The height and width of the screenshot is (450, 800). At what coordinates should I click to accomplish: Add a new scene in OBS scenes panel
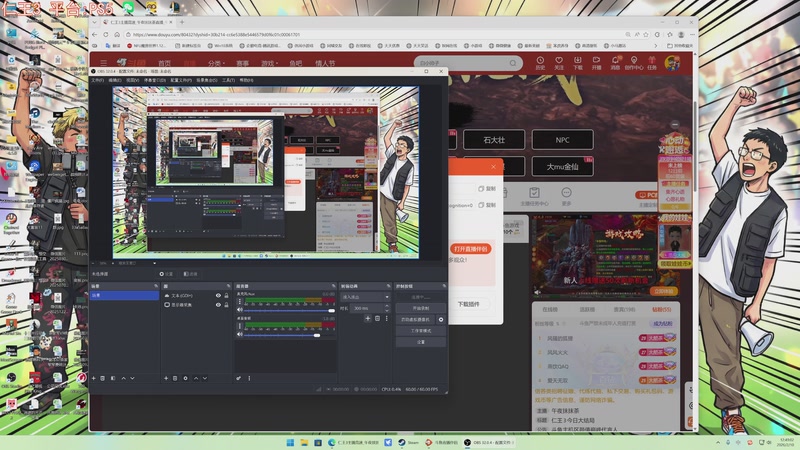tap(94, 378)
